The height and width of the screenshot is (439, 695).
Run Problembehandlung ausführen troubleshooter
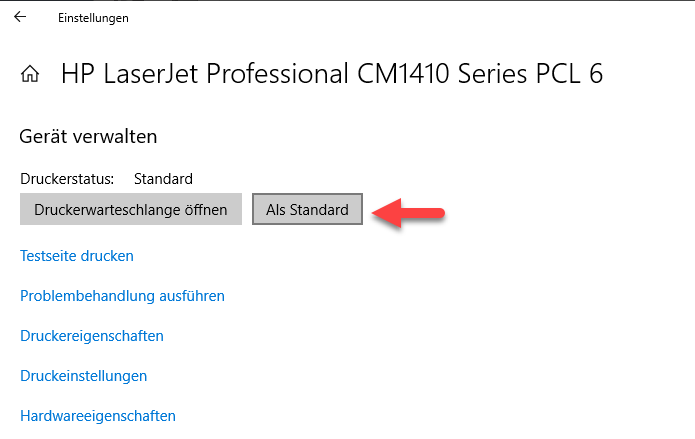[122, 296]
